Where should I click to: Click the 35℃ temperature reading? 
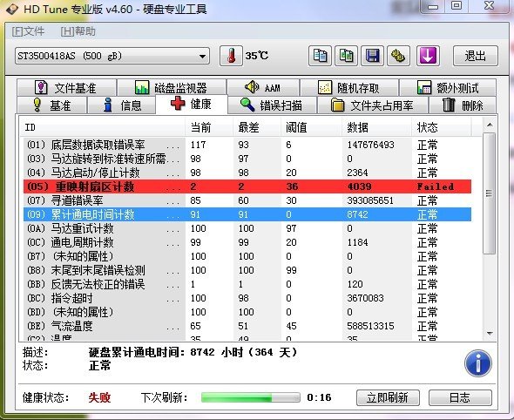point(257,56)
